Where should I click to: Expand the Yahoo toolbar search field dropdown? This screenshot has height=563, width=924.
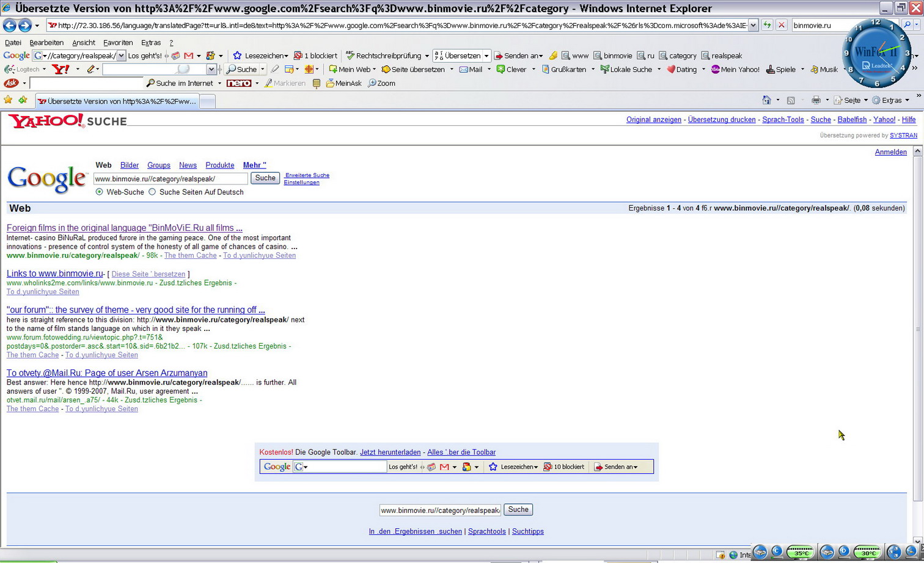[211, 69]
